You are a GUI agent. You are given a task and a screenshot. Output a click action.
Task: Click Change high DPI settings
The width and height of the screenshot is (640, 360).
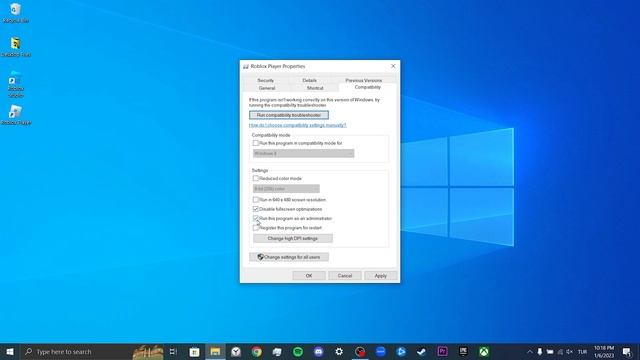(293, 238)
